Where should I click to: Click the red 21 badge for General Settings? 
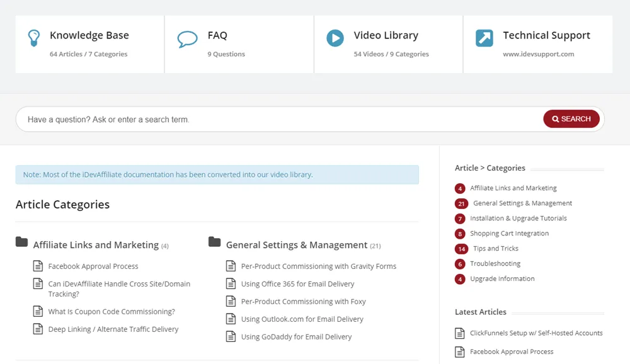coord(461,203)
